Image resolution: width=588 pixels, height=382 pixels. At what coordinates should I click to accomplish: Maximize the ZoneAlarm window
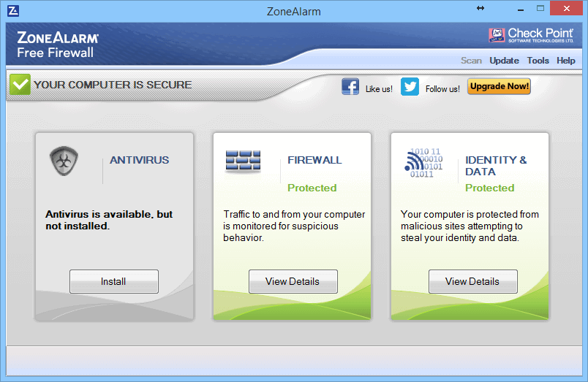(x=540, y=8)
